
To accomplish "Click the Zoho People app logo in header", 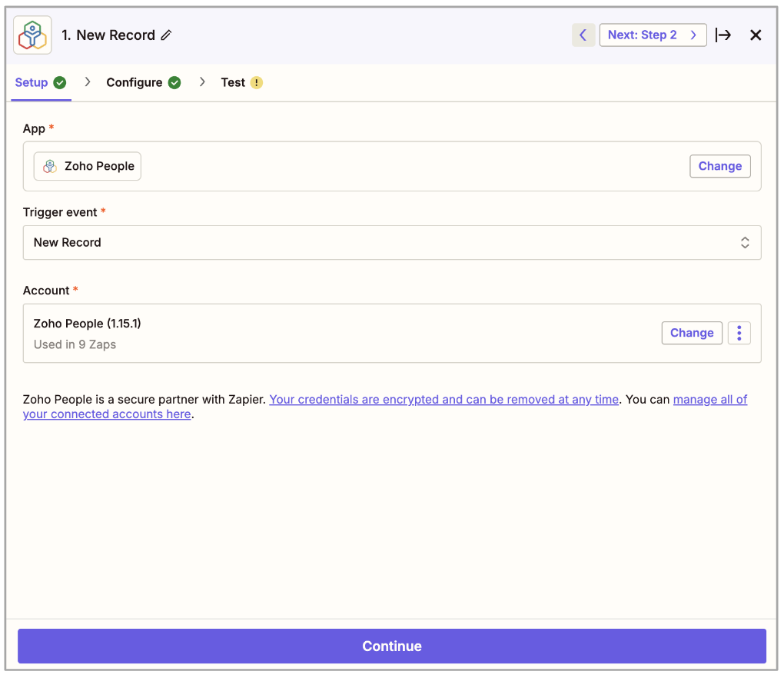I will tap(32, 35).
